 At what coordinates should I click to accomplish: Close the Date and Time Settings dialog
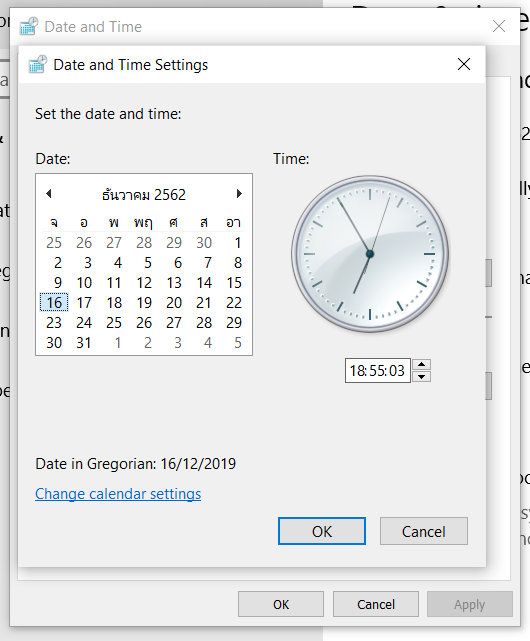coord(464,64)
